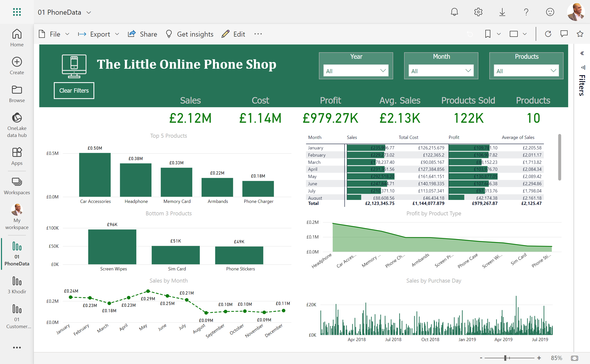Open notifications bell
Image resolution: width=590 pixels, height=364 pixels.
[454, 12]
